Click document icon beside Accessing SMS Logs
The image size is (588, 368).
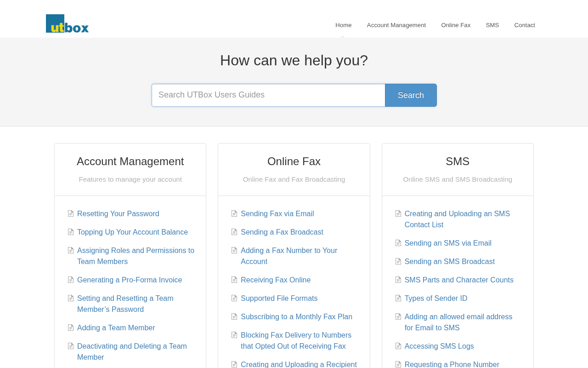tap(398, 346)
